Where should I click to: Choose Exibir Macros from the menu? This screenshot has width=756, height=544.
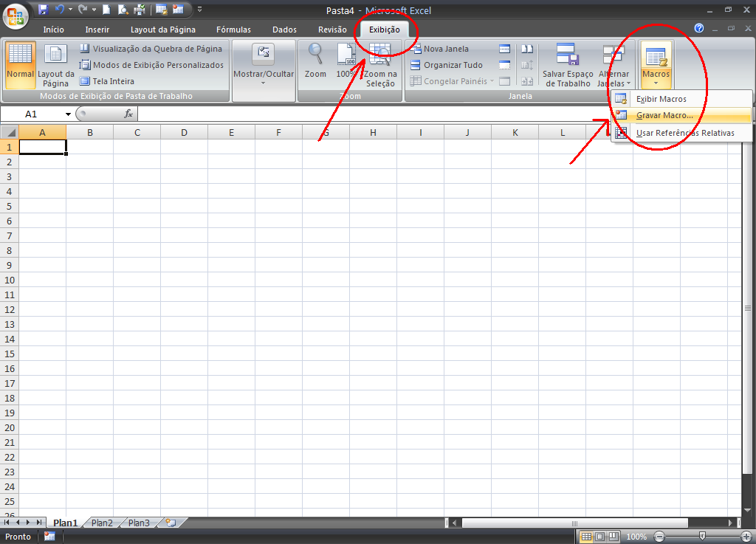(x=681, y=99)
